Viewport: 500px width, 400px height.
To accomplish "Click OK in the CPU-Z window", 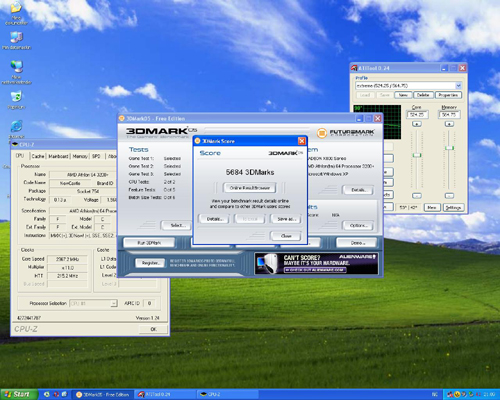I will click(153, 329).
